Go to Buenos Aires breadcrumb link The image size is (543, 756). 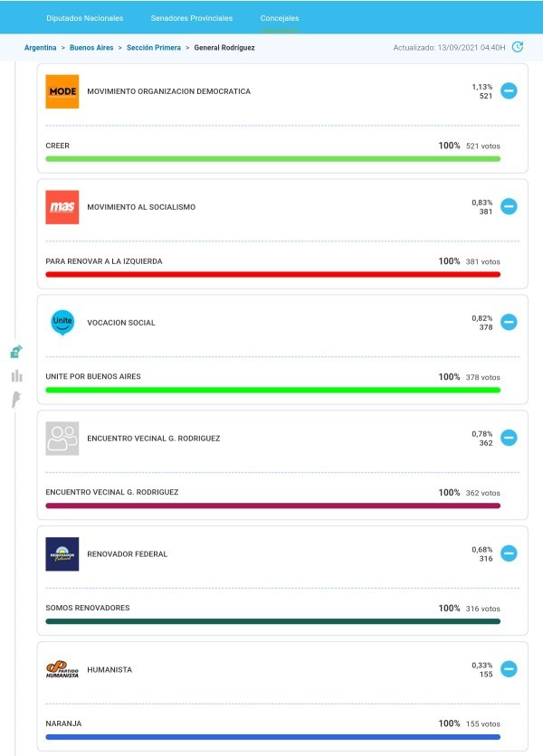91,47
